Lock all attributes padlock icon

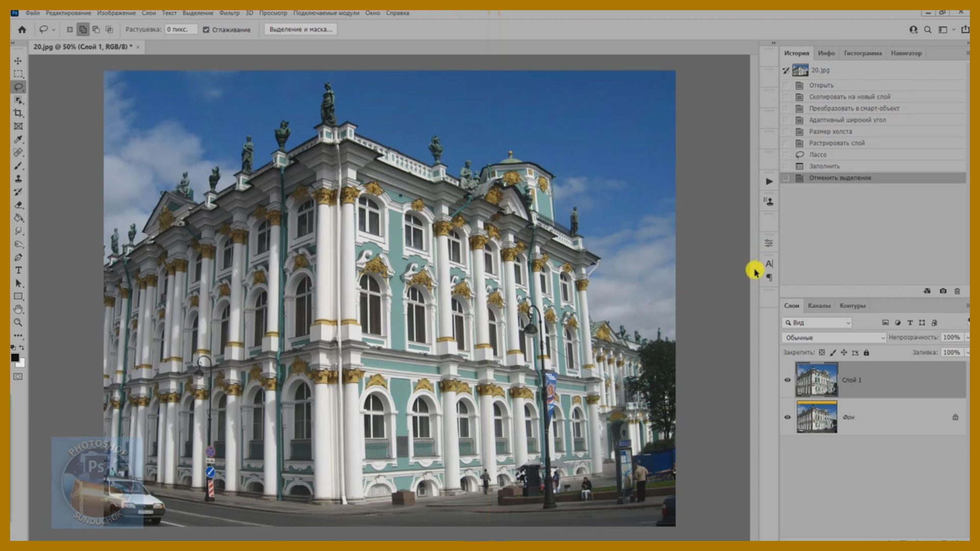pos(866,353)
